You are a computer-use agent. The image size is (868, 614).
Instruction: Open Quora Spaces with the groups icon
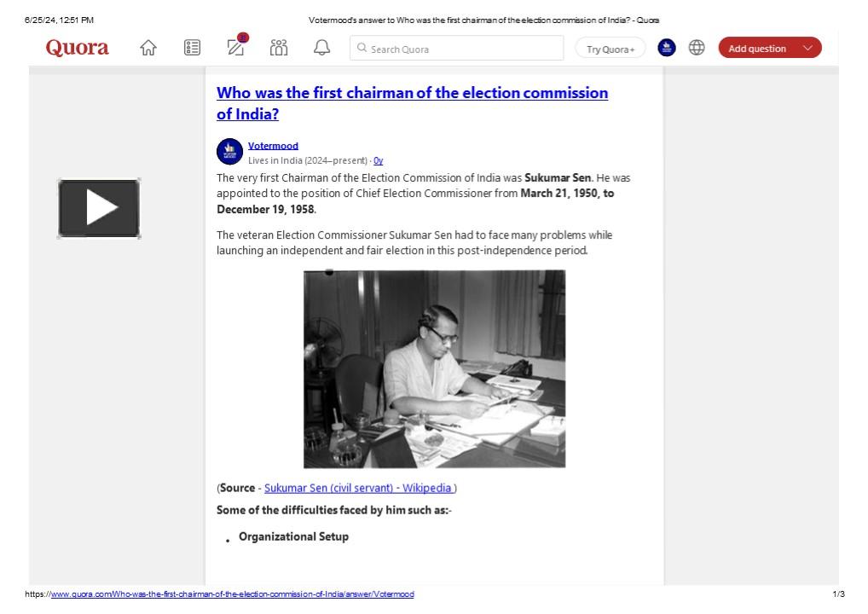pos(279,49)
